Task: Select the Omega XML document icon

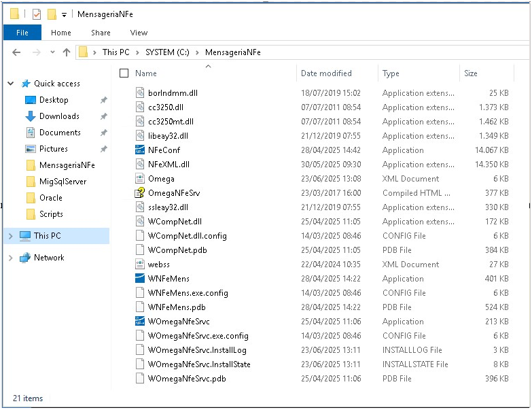Action: (140, 178)
